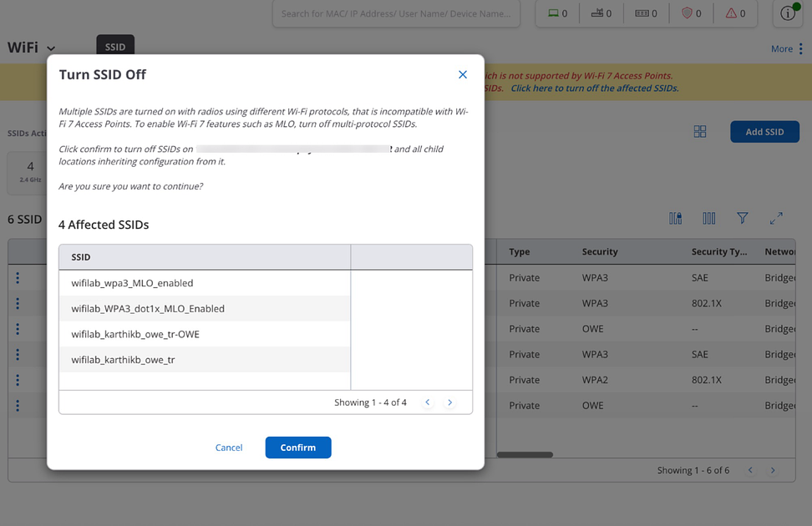
Task: Click the wireless clients count icon
Action: tap(552, 13)
